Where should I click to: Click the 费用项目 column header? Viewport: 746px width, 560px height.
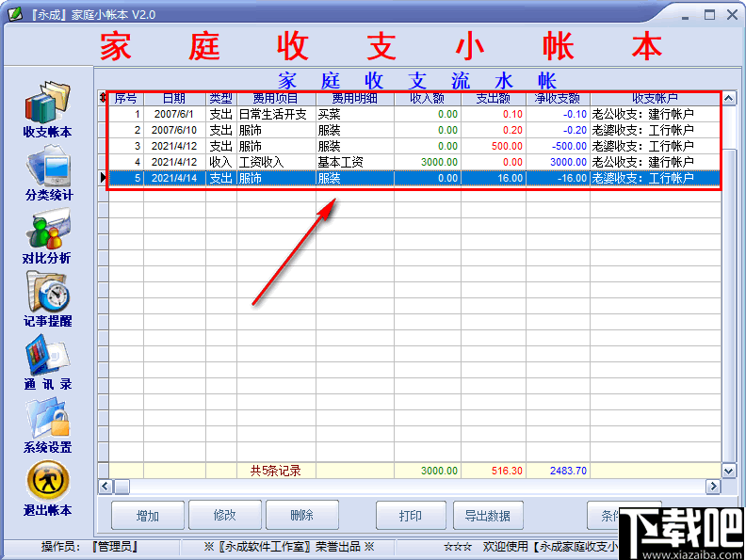pos(276,99)
